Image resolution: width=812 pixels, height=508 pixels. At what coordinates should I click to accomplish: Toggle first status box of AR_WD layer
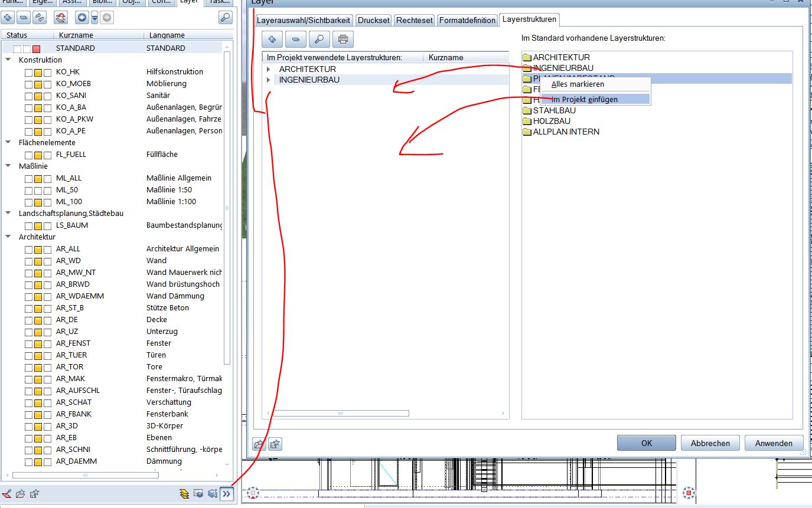click(28, 261)
